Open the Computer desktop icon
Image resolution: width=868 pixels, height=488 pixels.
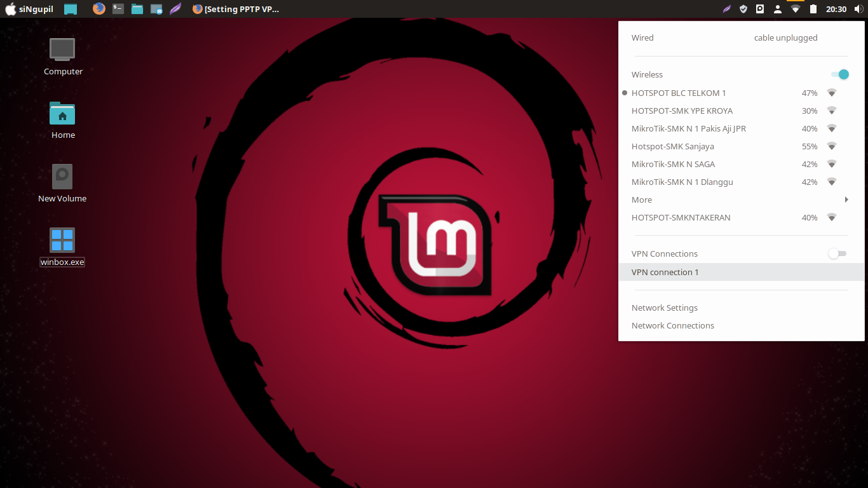coord(63,57)
